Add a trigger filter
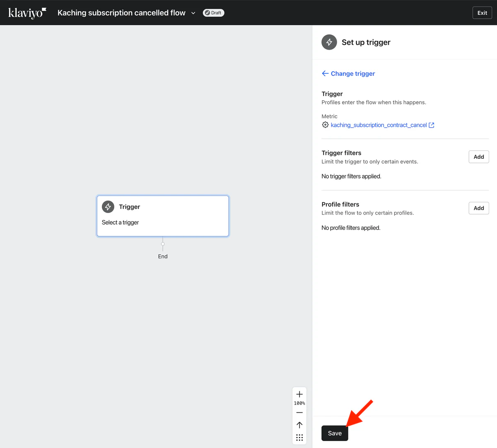This screenshot has width=497, height=448. (479, 157)
